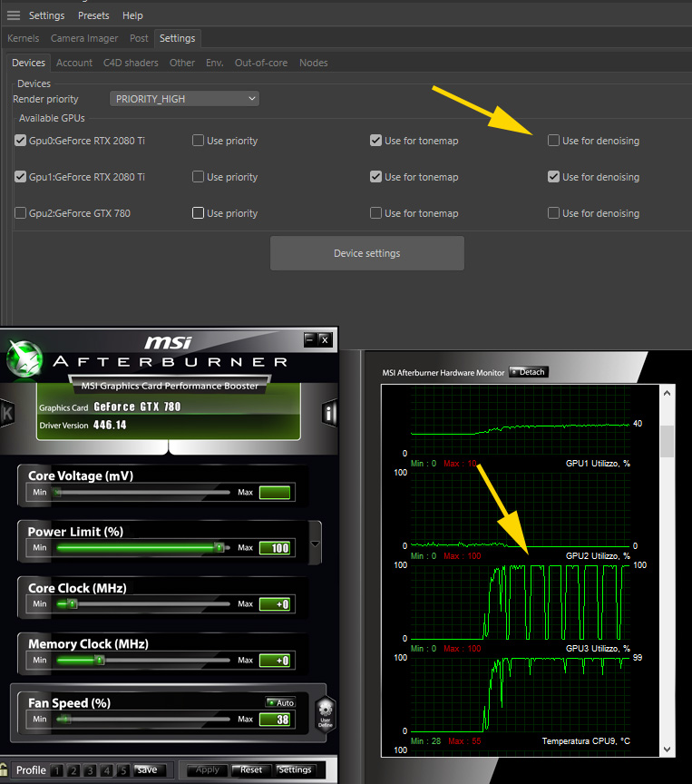Toggle Use for tonemap on Gpu1

(x=375, y=177)
